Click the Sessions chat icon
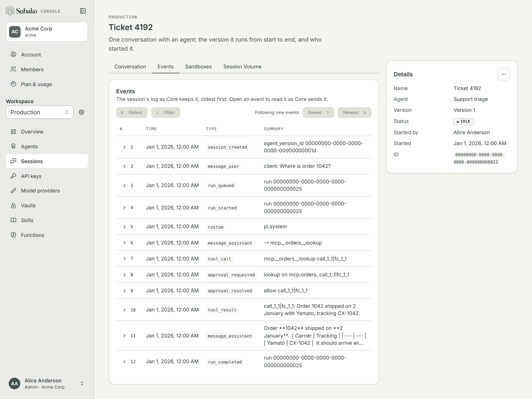 [x=13, y=161]
